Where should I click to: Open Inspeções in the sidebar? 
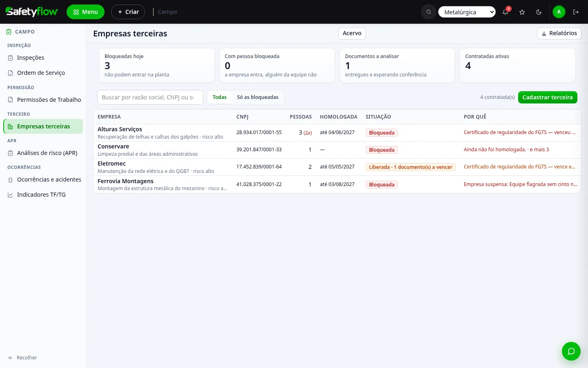point(43,58)
